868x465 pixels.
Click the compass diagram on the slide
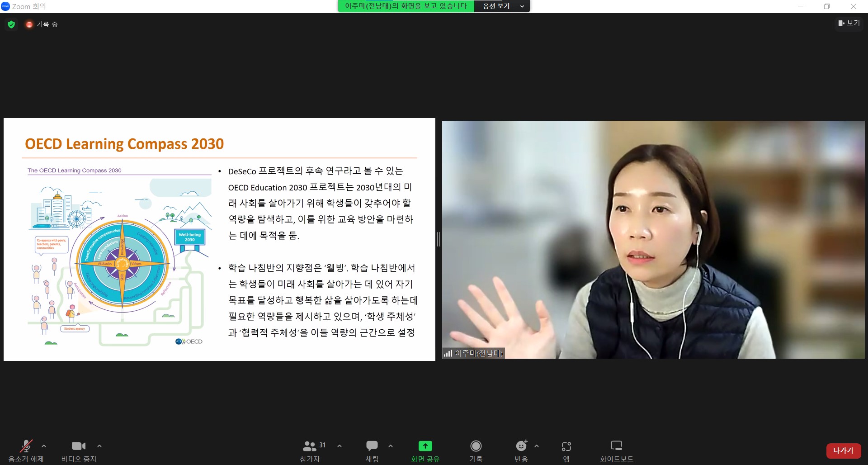(122, 263)
